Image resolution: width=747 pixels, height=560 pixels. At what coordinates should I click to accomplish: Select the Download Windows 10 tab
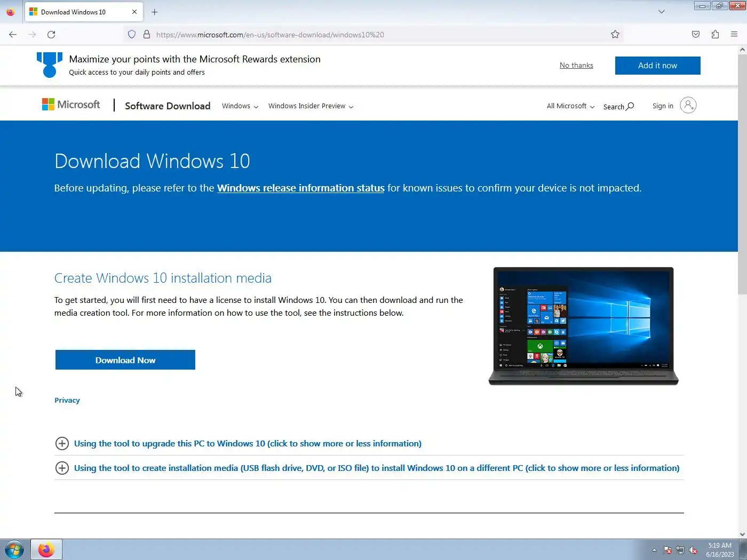pos(84,12)
